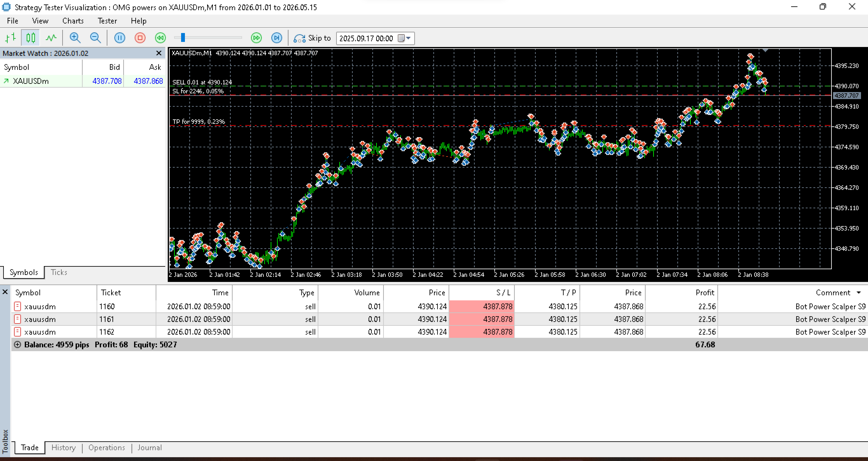Switch chart to line chart mode
The width and height of the screenshot is (868, 461).
(x=51, y=38)
